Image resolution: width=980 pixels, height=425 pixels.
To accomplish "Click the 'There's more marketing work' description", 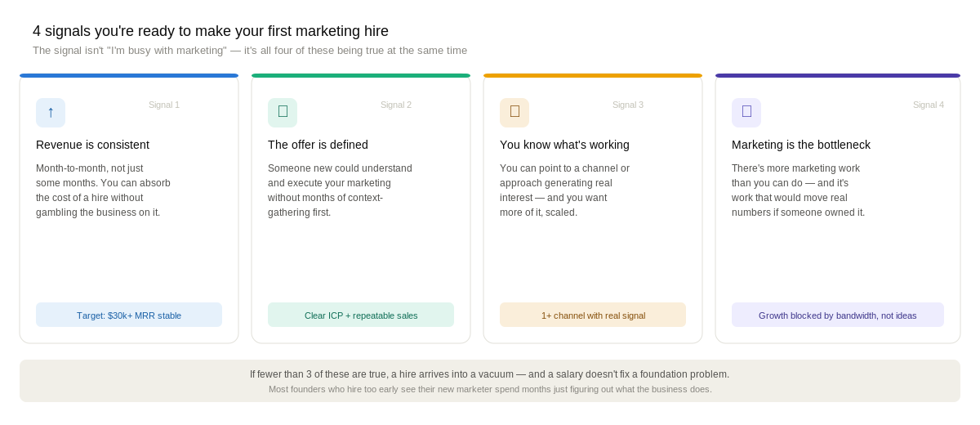I will pos(798,190).
